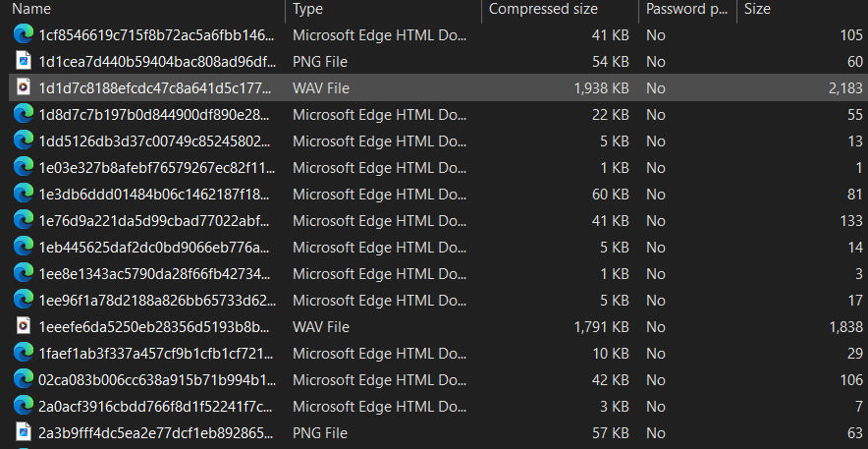Click the Edge icon for file 1cf8546619c715f8b72ac5a6fbb146
Image resolution: width=868 pixels, height=449 pixels.
23,34
